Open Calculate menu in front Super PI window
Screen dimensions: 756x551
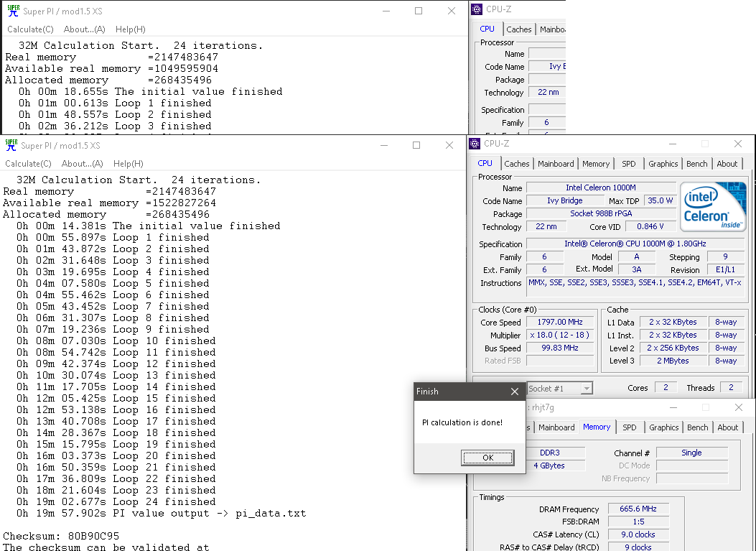pos(28,164)
